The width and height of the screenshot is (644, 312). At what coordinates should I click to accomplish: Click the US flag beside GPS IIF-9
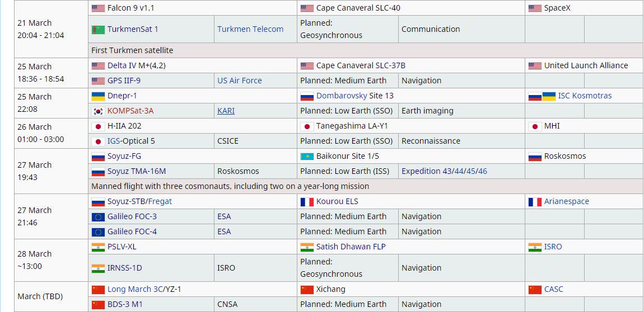[98, 81]
